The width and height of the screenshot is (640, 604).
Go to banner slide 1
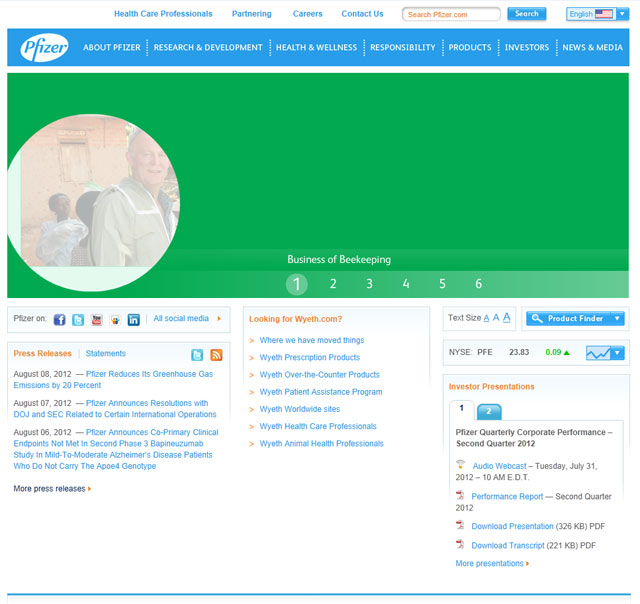tap(297, 284)
